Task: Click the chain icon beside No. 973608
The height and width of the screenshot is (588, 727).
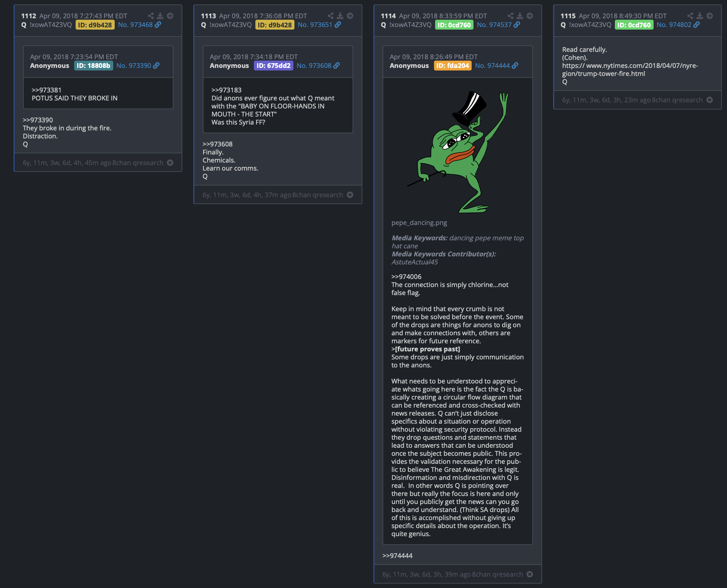Action: [336, 65]
